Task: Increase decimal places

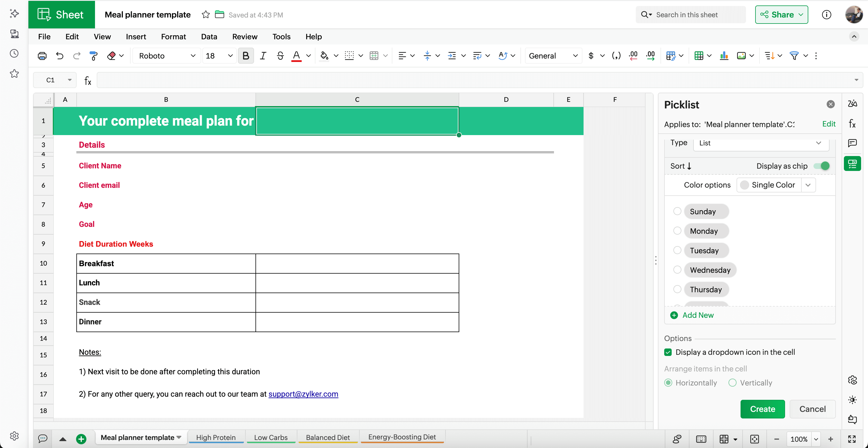Action: coord(651,56)
